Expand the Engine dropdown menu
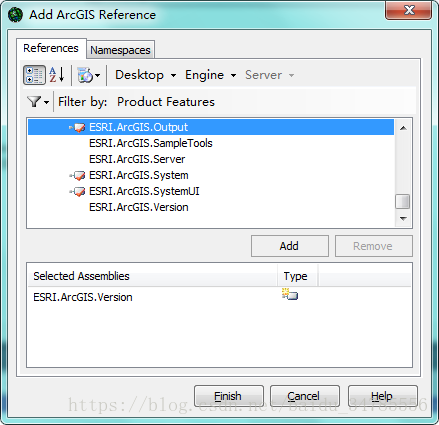This screenshot has width=439, height=425. point(210,75)
